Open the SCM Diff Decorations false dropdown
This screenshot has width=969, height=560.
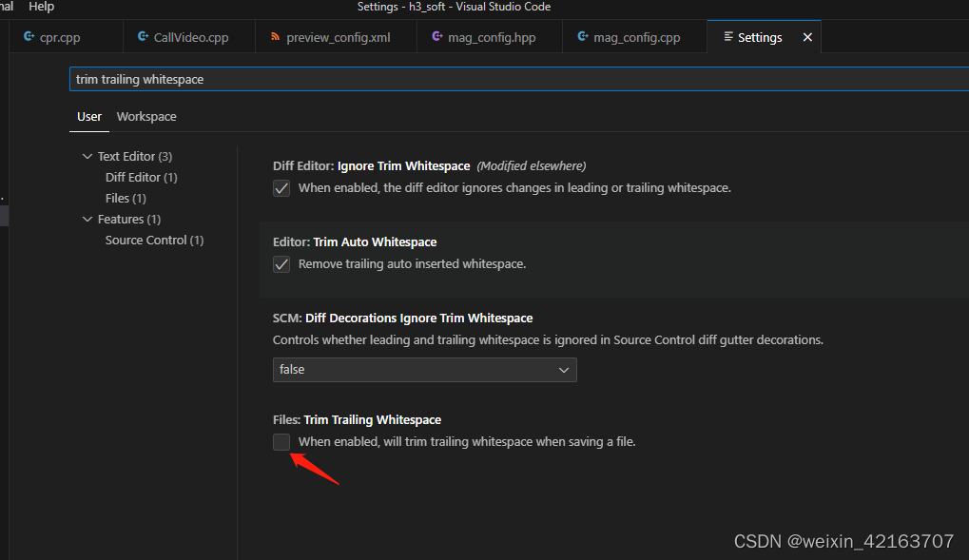[x=424, y=370]
